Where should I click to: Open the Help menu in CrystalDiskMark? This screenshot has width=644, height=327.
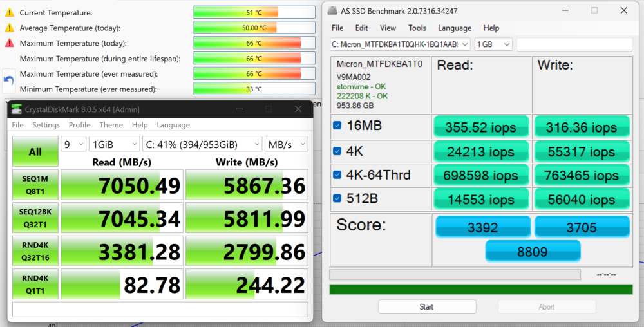click(x=140, y=125)
